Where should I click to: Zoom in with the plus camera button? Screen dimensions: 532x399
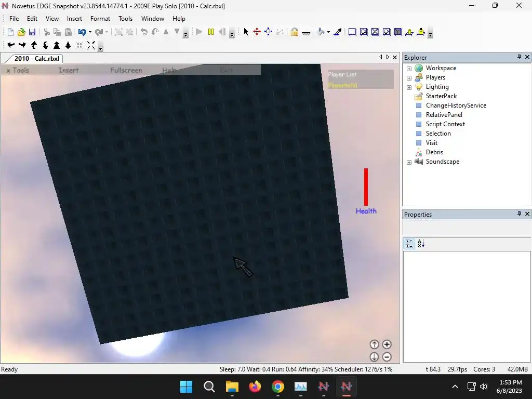click(x=387, y=344)
